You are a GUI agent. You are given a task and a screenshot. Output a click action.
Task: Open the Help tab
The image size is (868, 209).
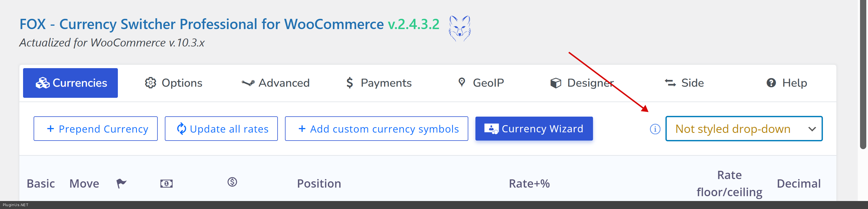coord(787,83)
